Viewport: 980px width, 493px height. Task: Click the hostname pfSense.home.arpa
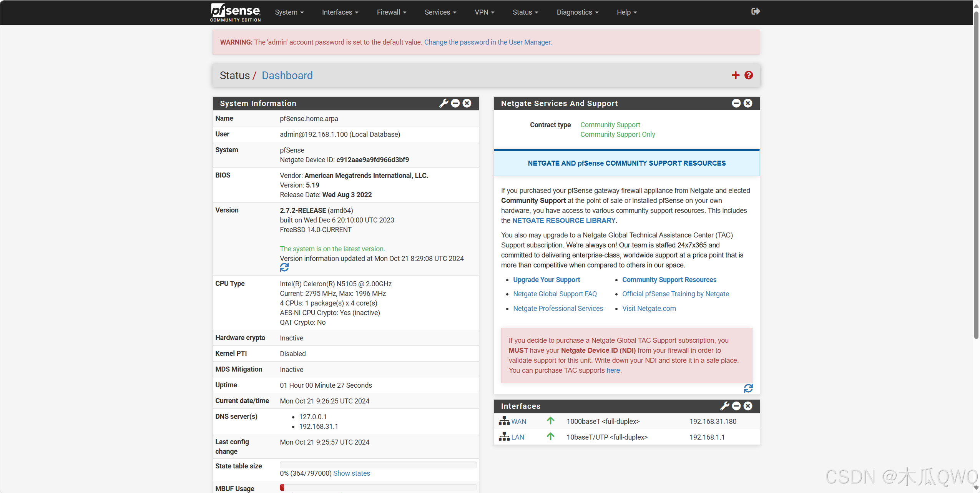(x=309, y=119)
